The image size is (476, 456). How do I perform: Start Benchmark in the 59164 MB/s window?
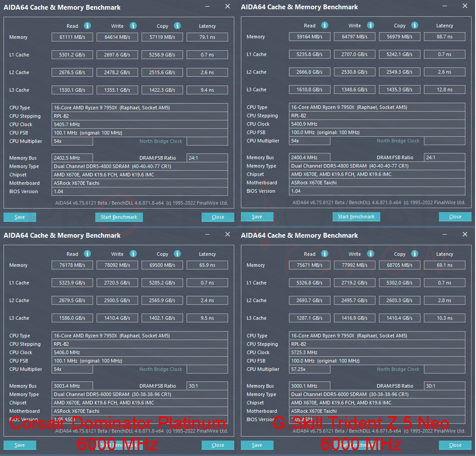[356, 217]
